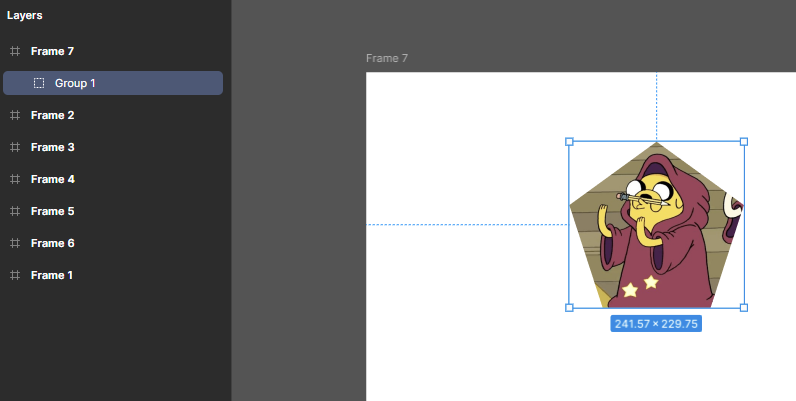
Task: Click the bottom-left selection resize handle
Action: (569, 308)
